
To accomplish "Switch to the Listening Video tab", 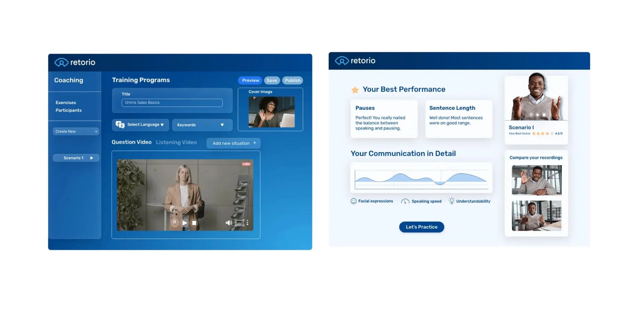I will click(176, 142).
